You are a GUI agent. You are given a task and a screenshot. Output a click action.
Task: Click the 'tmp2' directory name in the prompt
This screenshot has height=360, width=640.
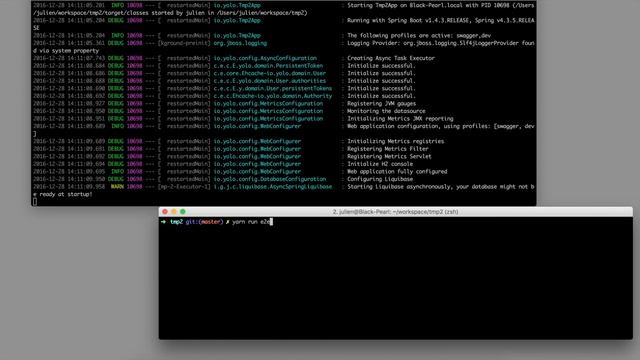click(176, 222)
